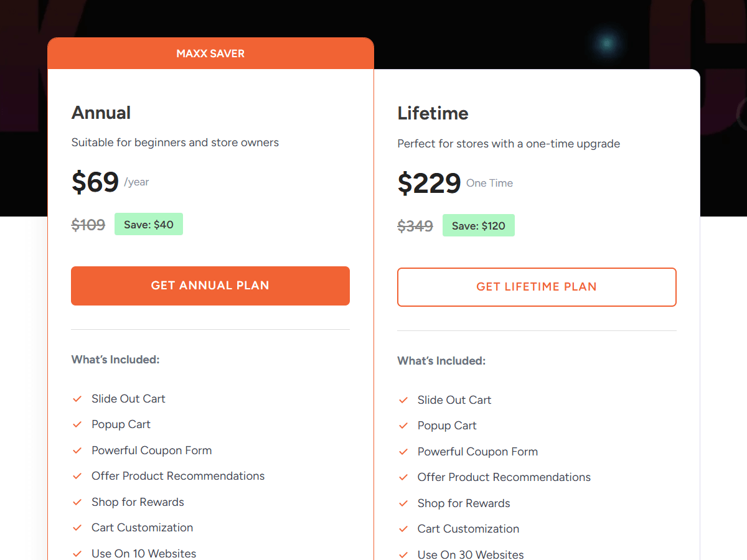Select the Powerful Coupon Form check icon

point(77,450)
